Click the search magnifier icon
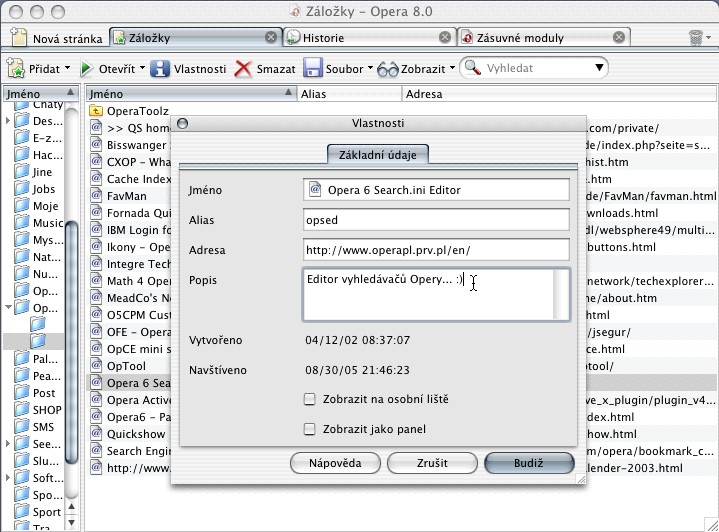This screenshot has width=719, height=532. (472, 68)
